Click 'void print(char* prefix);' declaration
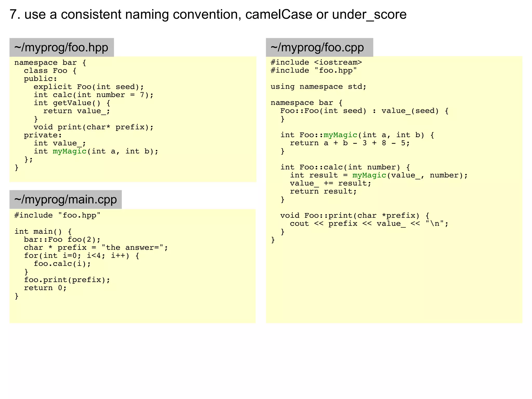 pos(94,127)
